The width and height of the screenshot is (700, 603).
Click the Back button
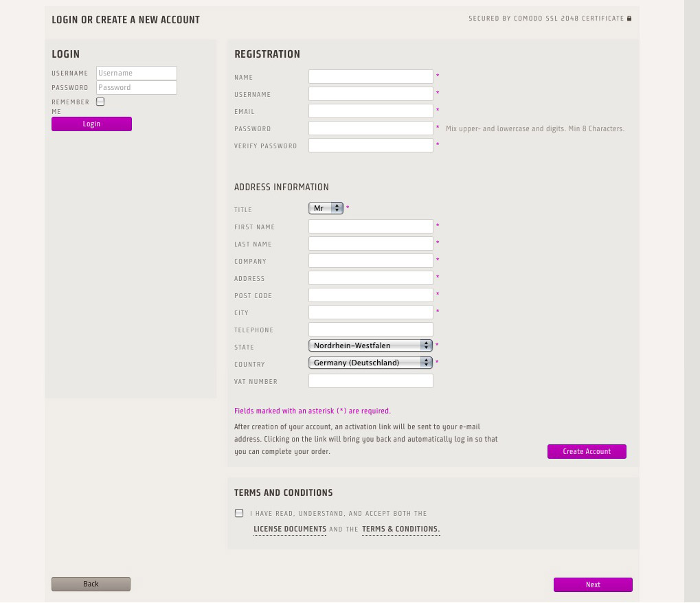pos(91,584)
